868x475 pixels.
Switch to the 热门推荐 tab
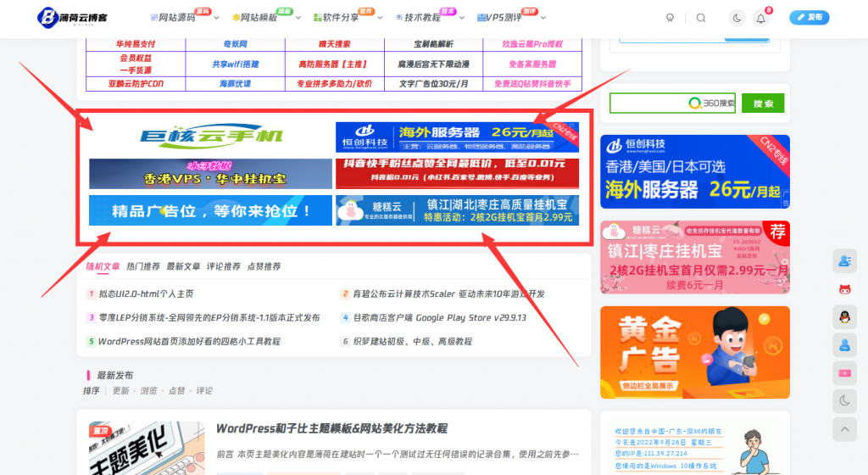(x=143, y=266)
